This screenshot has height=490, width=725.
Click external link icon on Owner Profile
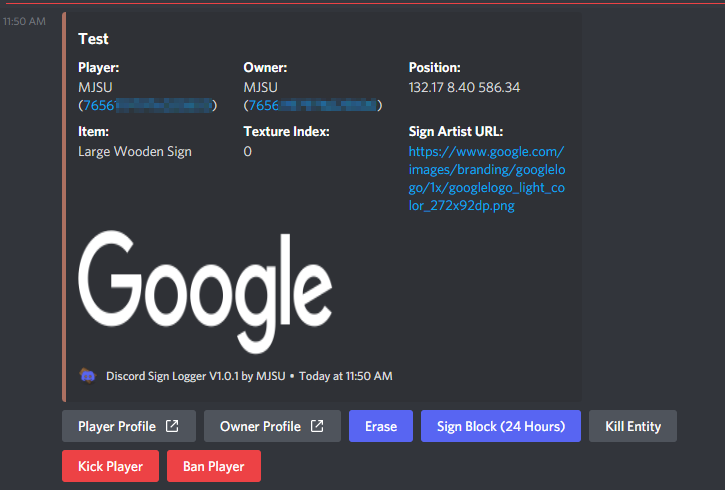317,426
